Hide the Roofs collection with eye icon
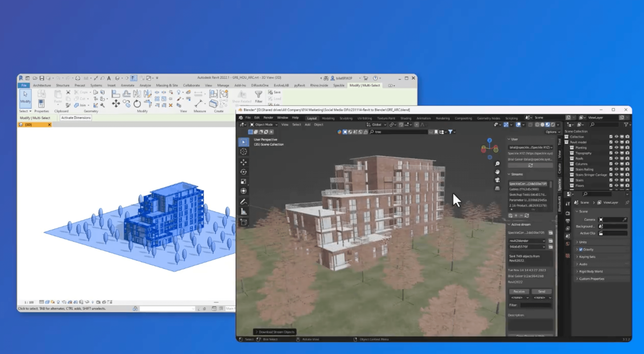The height and width of the screenshot is (354, 644). (616, 158)
